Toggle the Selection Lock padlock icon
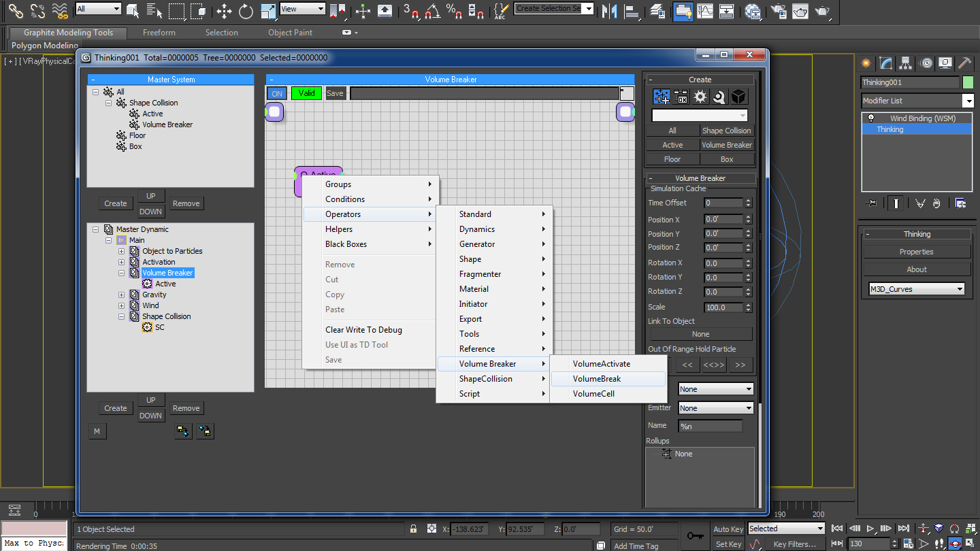Image resolution: width=980 pixels, height=551 pixels. pos(413,529)
